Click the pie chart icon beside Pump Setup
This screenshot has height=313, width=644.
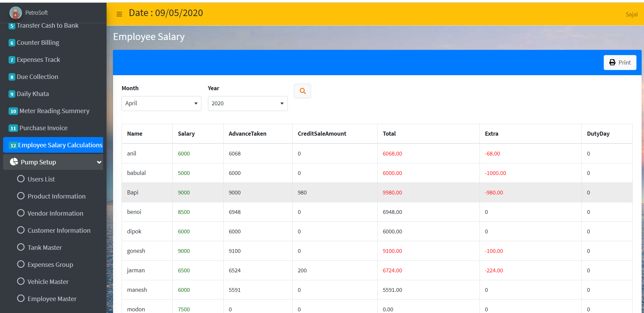(14, 162)
